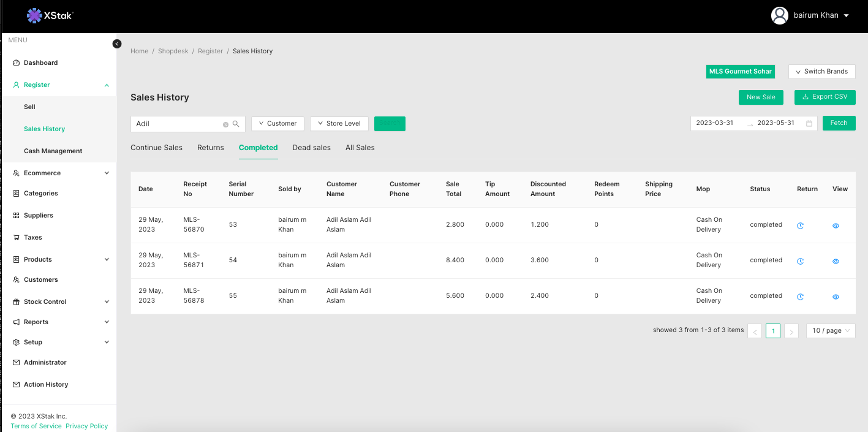The image size is (868, 432).
Task: Clear the search text with the x icon
Action: pyautogui.click(x=225, y=124)
